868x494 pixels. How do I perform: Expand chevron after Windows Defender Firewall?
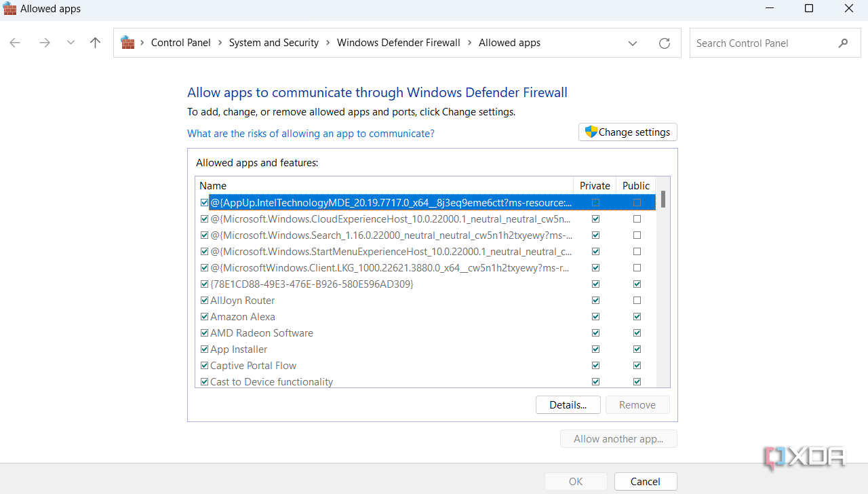(x=470, y=43)
